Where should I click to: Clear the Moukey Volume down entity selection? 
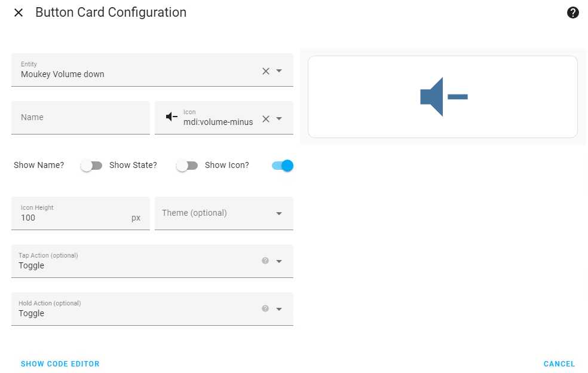(x=265, y=71)
